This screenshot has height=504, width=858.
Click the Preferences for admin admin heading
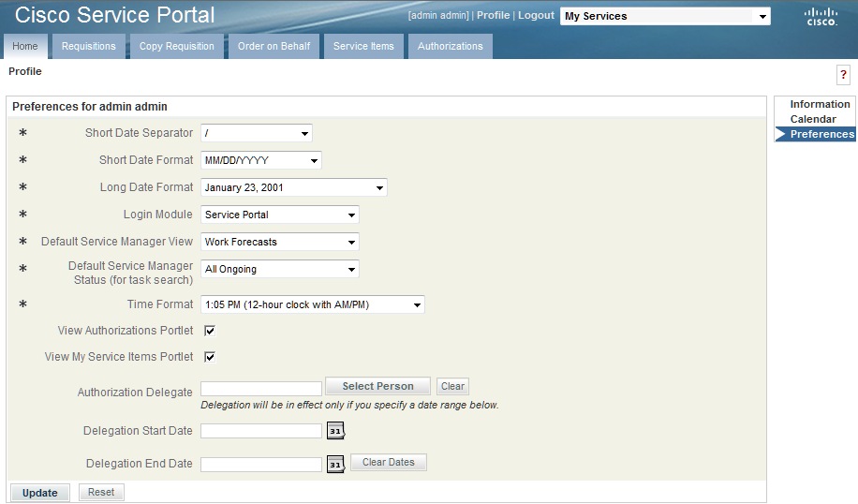90,107
